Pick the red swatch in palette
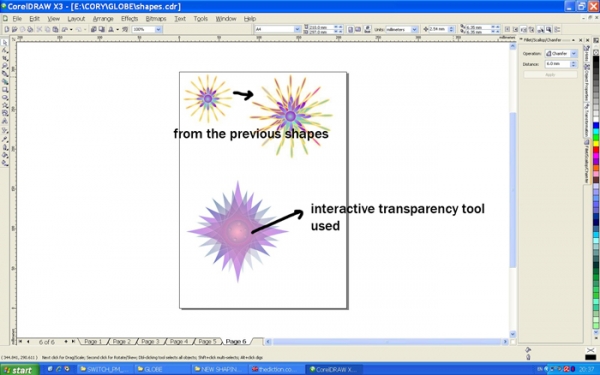Viewport: 600px width, 375px height. (596, 150)
